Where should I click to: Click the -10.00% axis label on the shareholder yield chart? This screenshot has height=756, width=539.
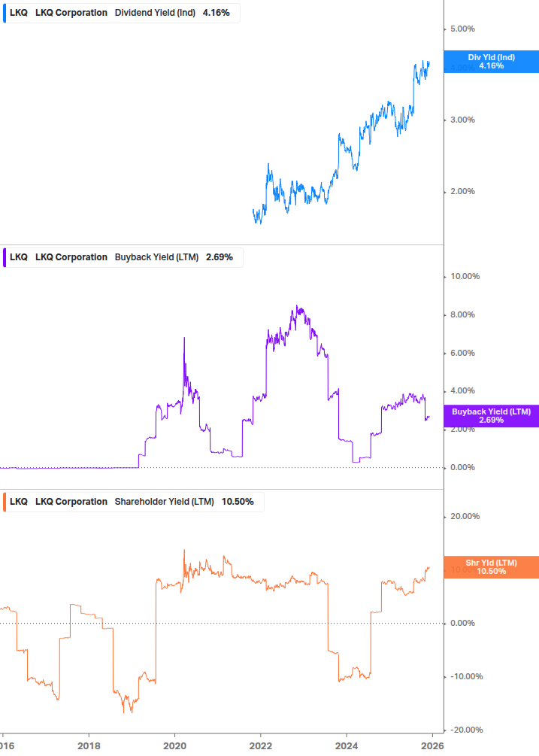pyautogui.click(x=466, y=676)
